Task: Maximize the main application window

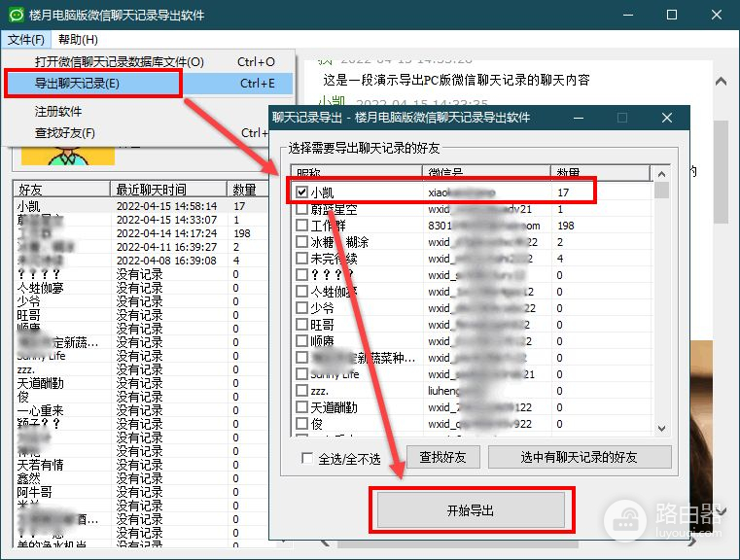Action: (672, 16)
